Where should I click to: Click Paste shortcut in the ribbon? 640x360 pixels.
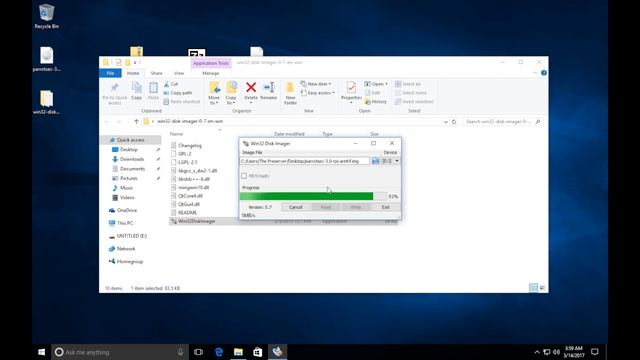click(182, 102)
